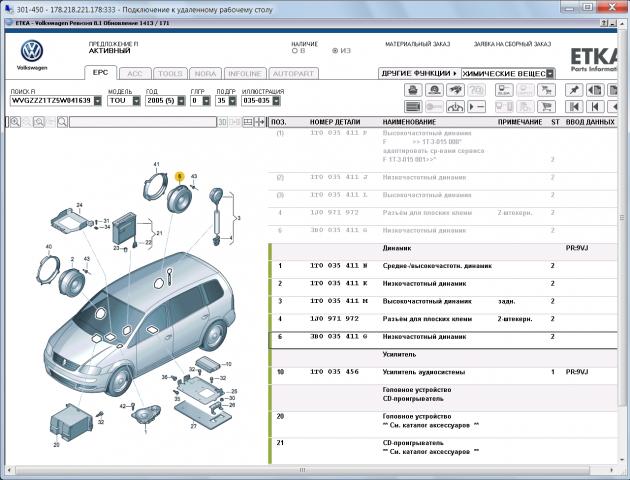This screenshot has height=480, width=630.
Task: Select the 'В' availability radio button
Action: (295, 51)
